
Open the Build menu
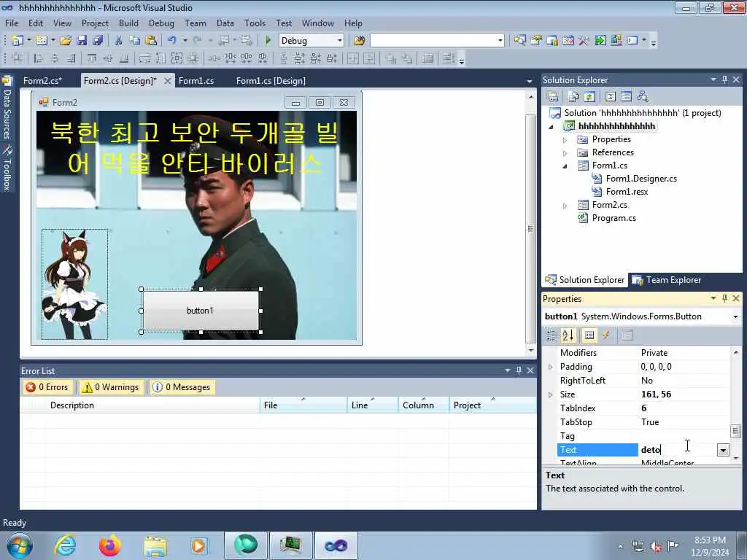pyautogui.click(x=128, y=23)
